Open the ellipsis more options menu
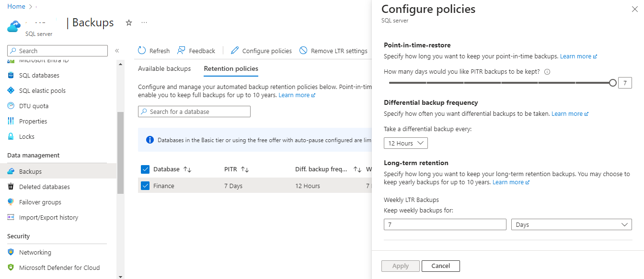This screenshot has height=279, width=644. (x=144, y=22)
